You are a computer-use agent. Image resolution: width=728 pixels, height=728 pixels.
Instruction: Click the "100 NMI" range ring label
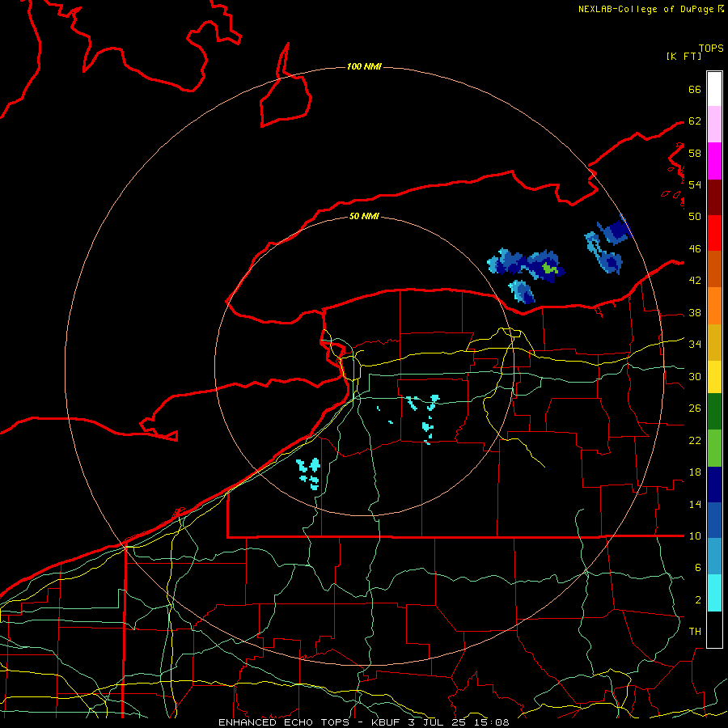click(x=364, y=66)
